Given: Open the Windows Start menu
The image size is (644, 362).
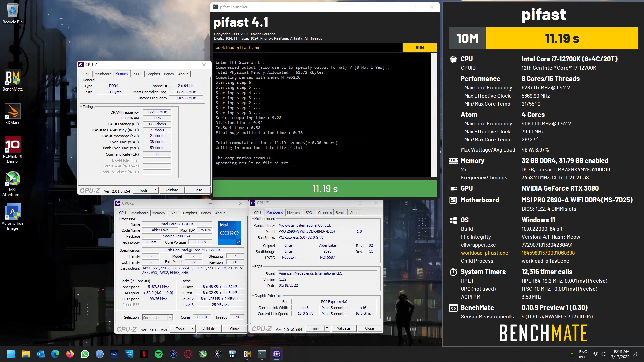Looking at the screenshot, I should point(11,354).
